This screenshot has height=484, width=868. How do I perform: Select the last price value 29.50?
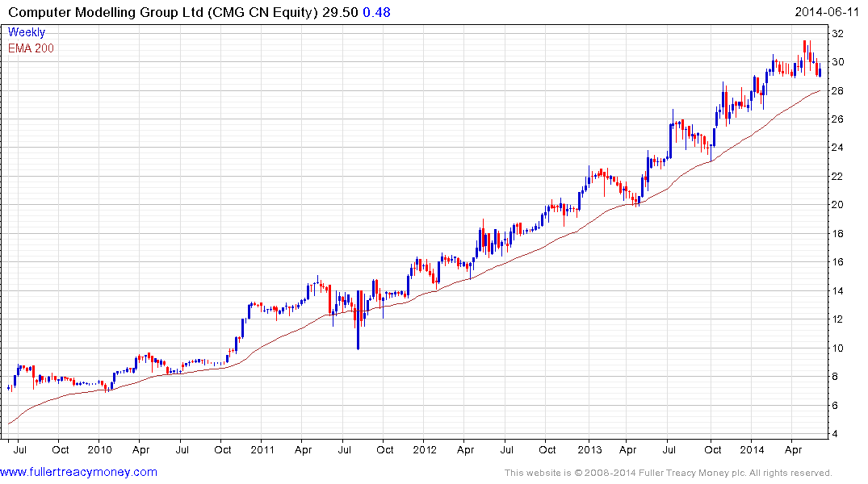point(341,12)
